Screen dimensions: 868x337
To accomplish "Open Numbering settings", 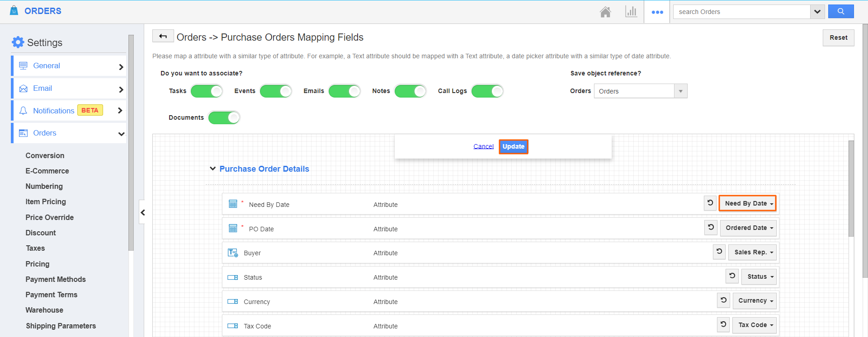I will [x=44, y=186].
